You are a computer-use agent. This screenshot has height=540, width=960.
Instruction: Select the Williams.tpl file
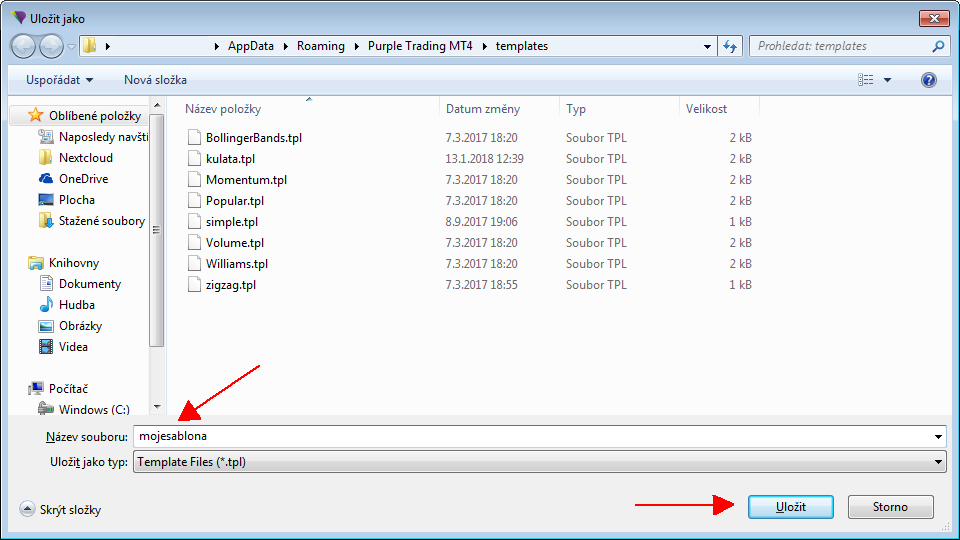coord(236,264)
